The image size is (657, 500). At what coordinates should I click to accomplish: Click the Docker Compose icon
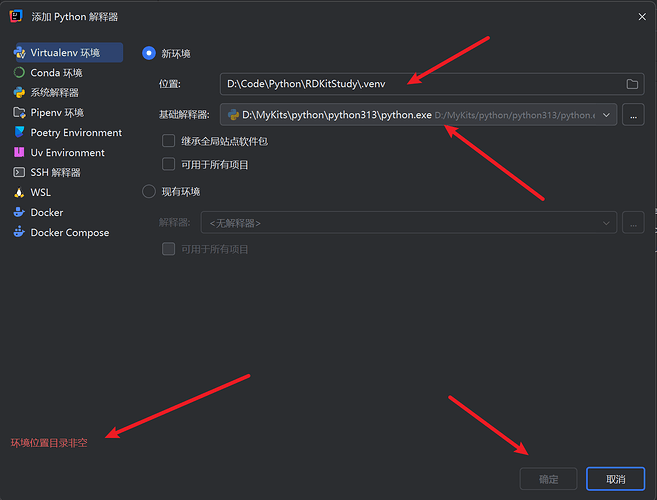click(19, 232)
